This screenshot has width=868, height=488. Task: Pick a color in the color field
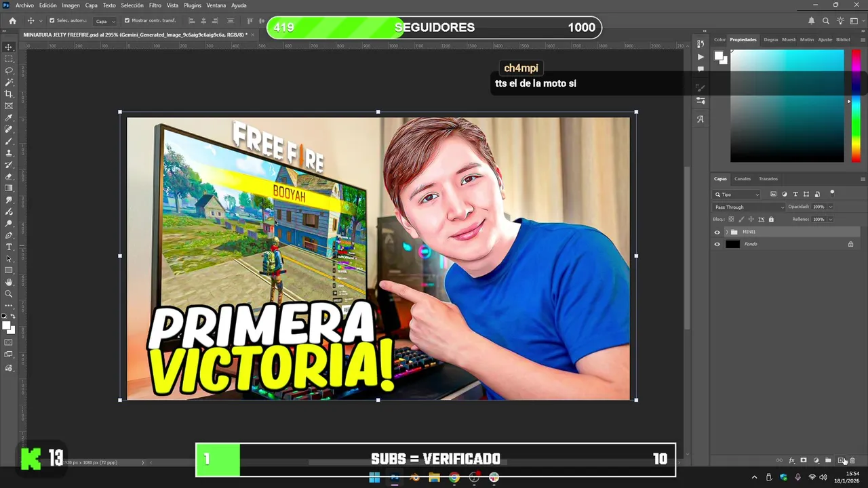click(787, 106)
